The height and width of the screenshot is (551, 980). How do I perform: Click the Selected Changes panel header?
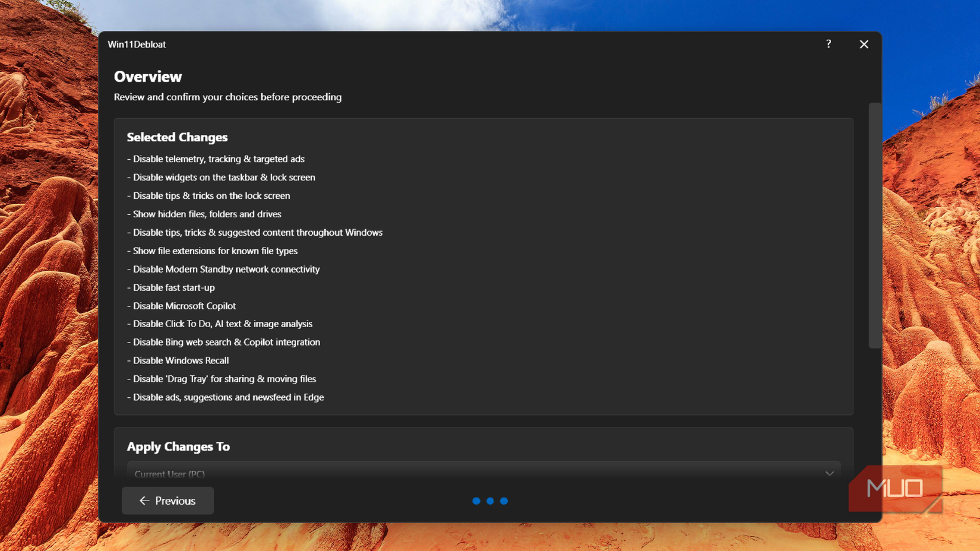tap(177, 137)
